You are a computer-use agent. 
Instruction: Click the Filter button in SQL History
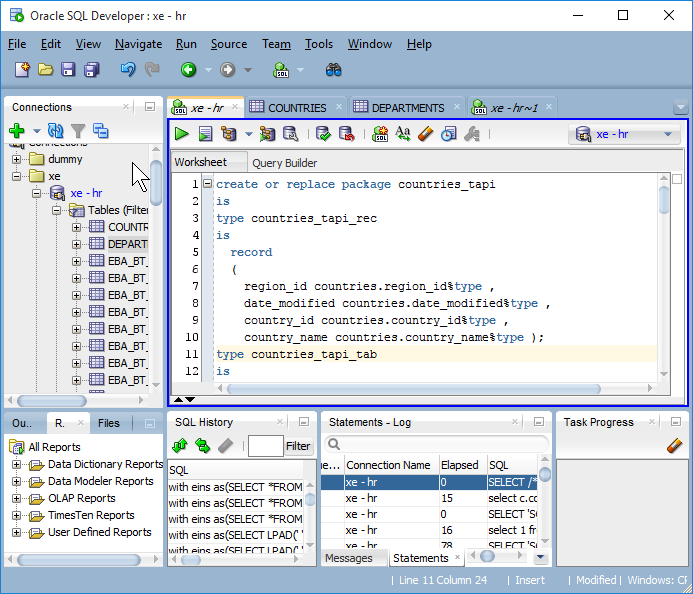[x=298, y=446]
